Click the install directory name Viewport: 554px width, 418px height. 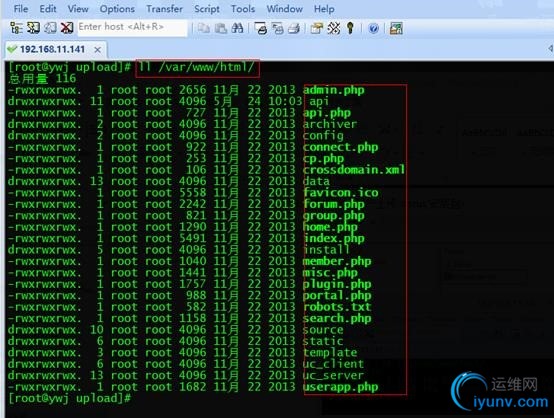pyautogui.click(x=327, y=250)
